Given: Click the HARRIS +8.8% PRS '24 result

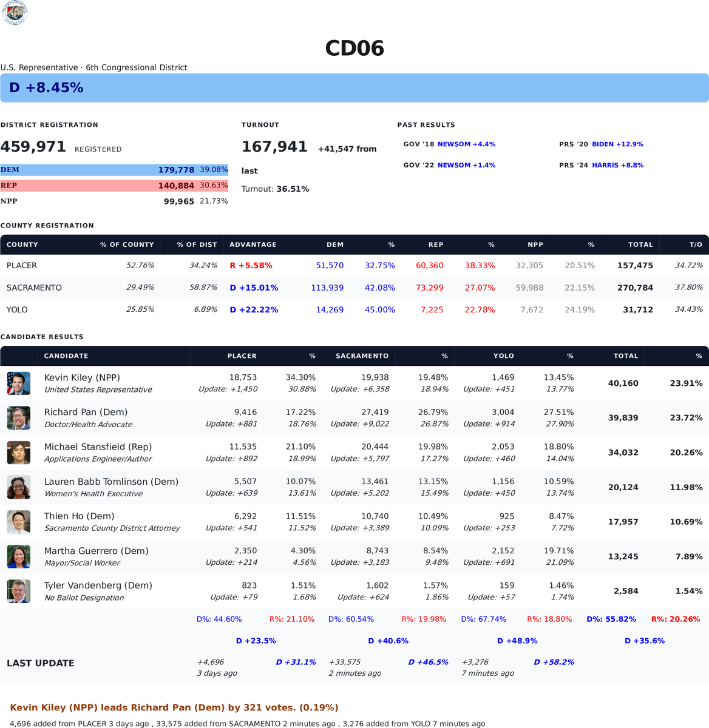Looking at the screenshot, I should click(617, 165).
